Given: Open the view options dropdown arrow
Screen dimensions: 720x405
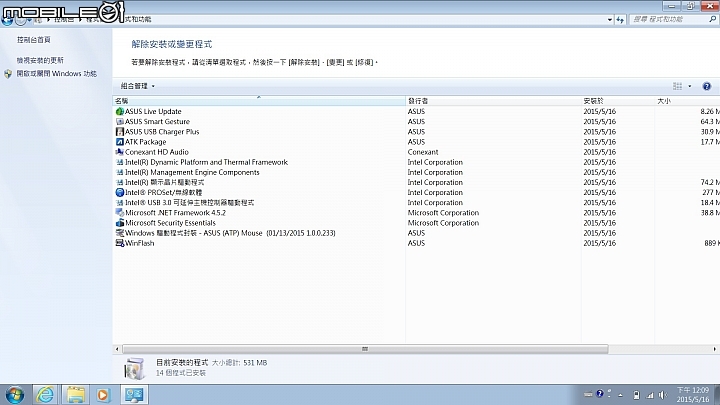Looking at the screenshot, I should click(690, 86).
